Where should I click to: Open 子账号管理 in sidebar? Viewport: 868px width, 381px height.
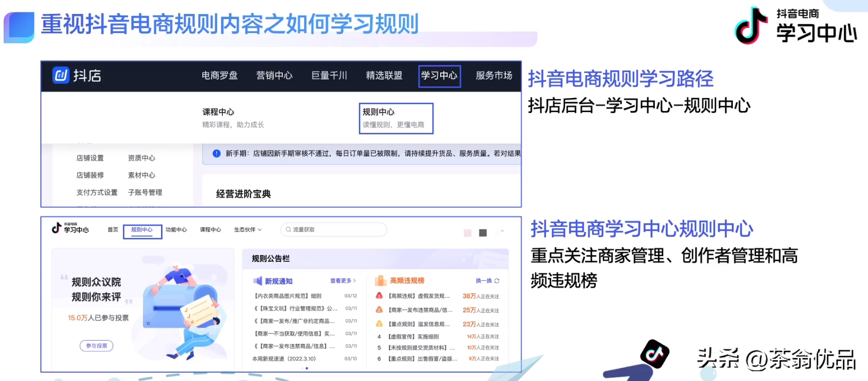pyautogui.click(x=145, y=192)
